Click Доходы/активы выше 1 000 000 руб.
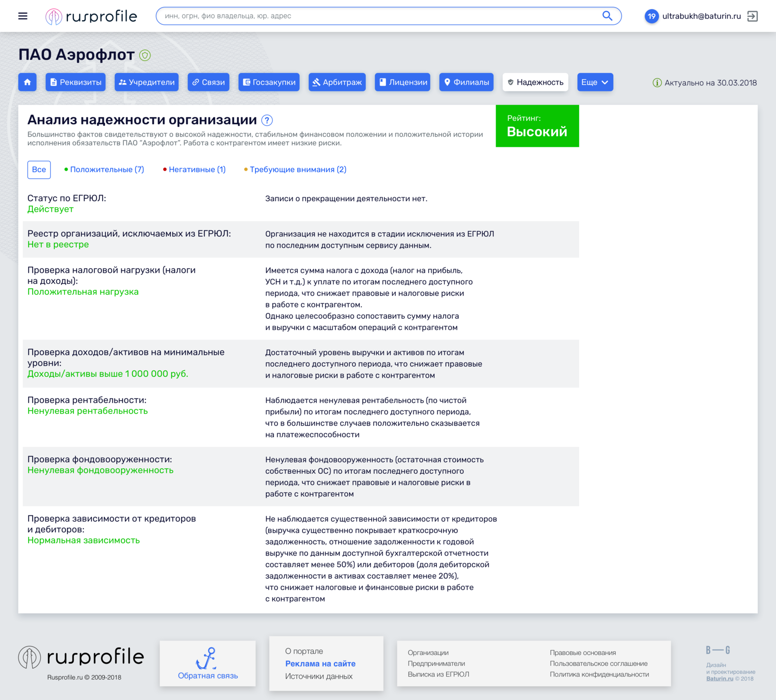The height and width of the screenshot is (700, 776). (108, 374)
